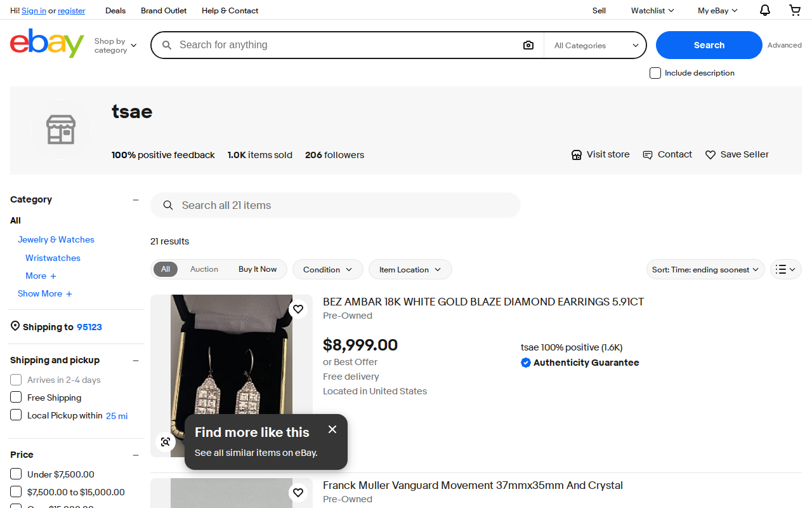This screenshot has width=812, height=508.
Task: Click the Sign in link
Action: [x=34, y=11]
